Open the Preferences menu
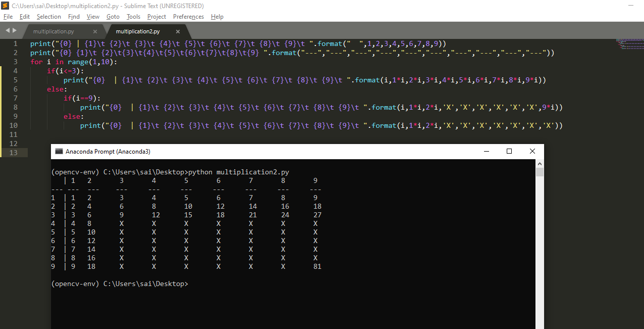 pos(188,17)
